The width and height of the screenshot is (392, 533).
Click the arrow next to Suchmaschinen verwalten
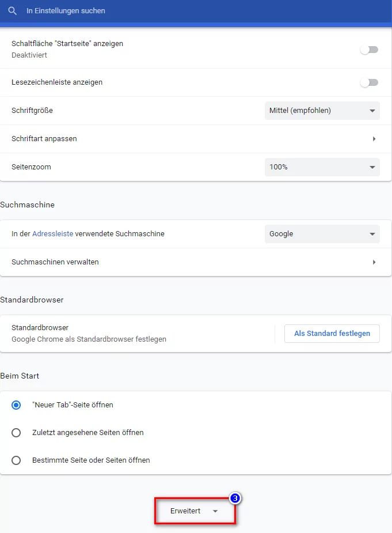pos(374,262)
